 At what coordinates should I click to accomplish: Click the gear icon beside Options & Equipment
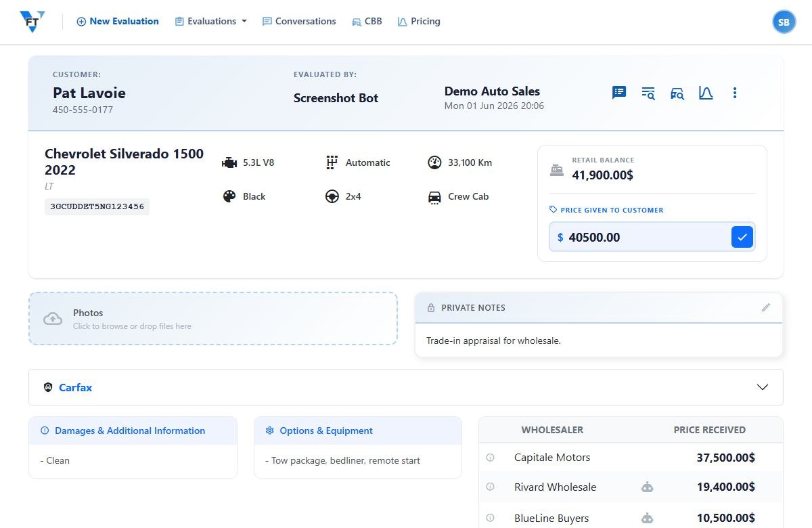pos(270,431)
